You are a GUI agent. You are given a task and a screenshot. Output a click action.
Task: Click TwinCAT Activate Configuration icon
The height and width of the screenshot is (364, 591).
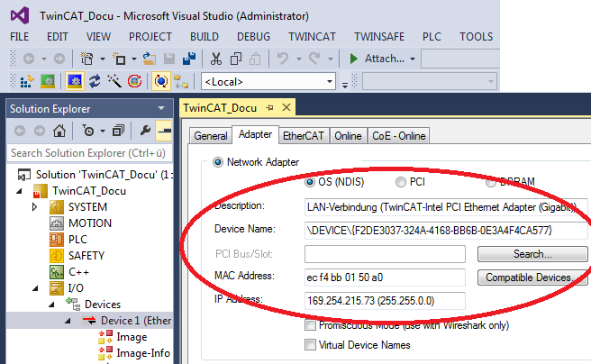pos(27,81)
